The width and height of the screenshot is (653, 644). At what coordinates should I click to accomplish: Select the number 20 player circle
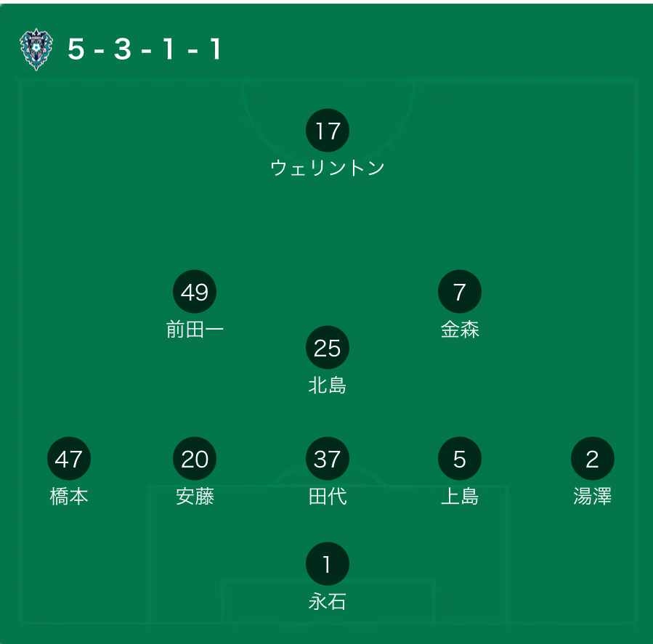click(195, 459)
